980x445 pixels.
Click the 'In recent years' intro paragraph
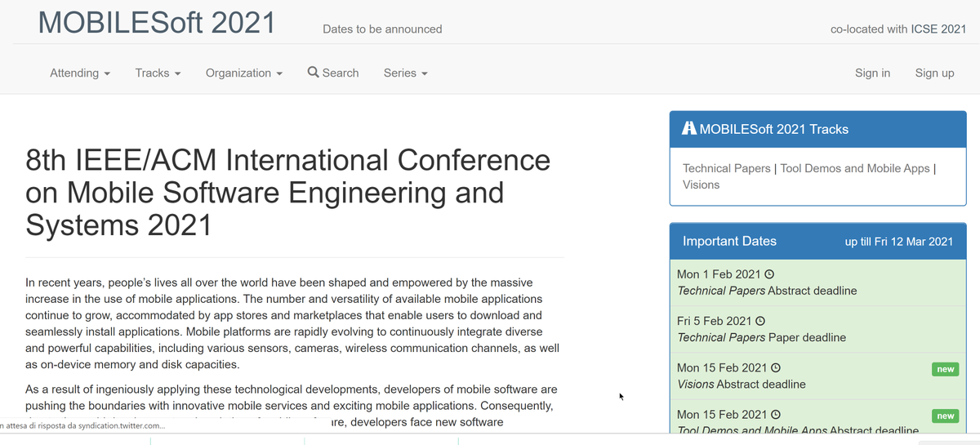tap(294, 323)
